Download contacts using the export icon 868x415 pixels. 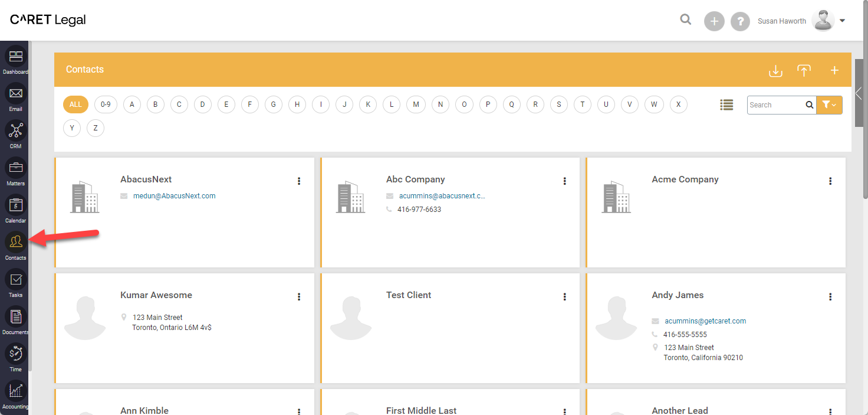775,70
